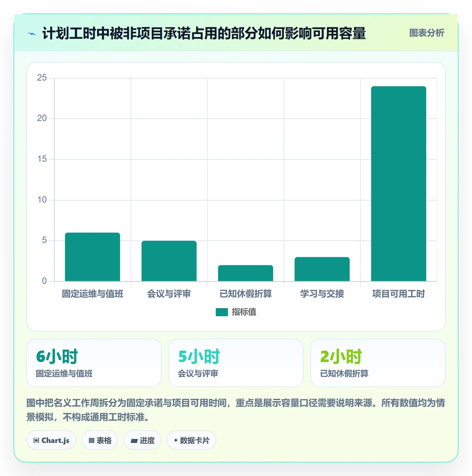Open the 2小时 data card

coord(378,363)
